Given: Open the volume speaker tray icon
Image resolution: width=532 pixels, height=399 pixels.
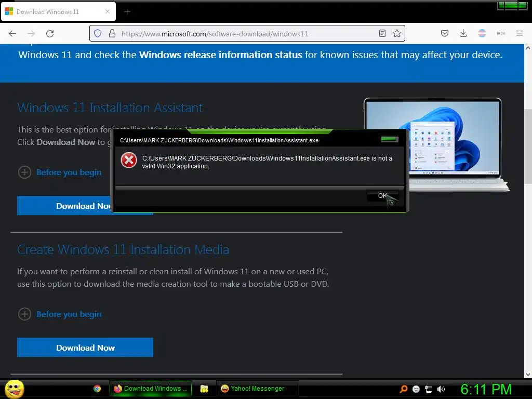Looking at the screenshot, I should tap(441, 389).
